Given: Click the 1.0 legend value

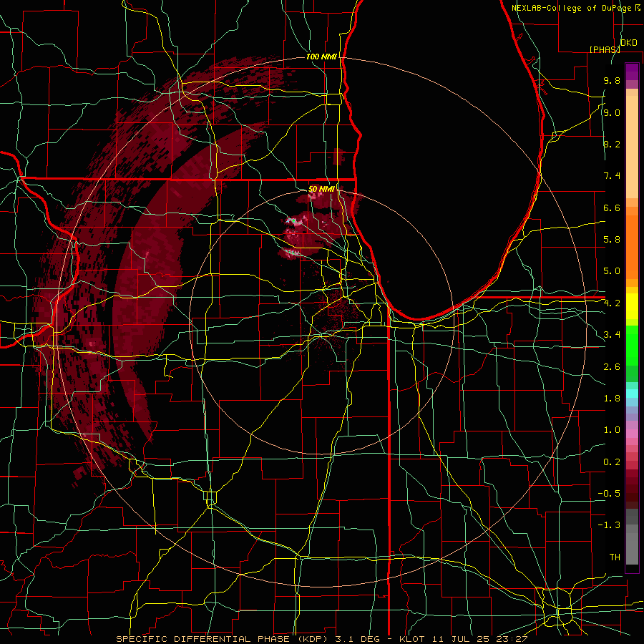Looking at the screenshot, I should [x=612, y=430].
